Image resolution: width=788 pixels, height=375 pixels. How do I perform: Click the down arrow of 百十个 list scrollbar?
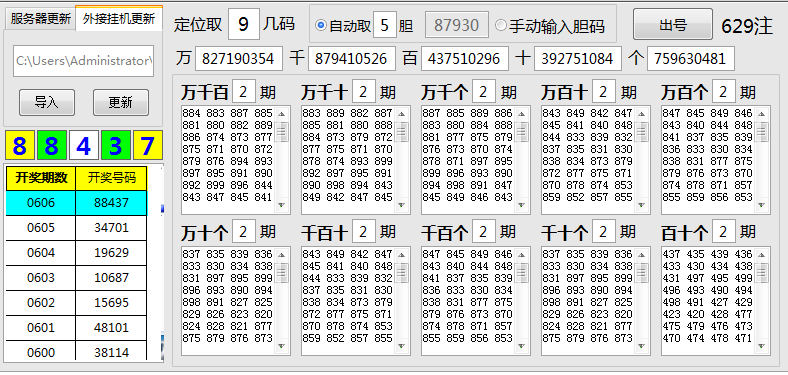(761, 346)
